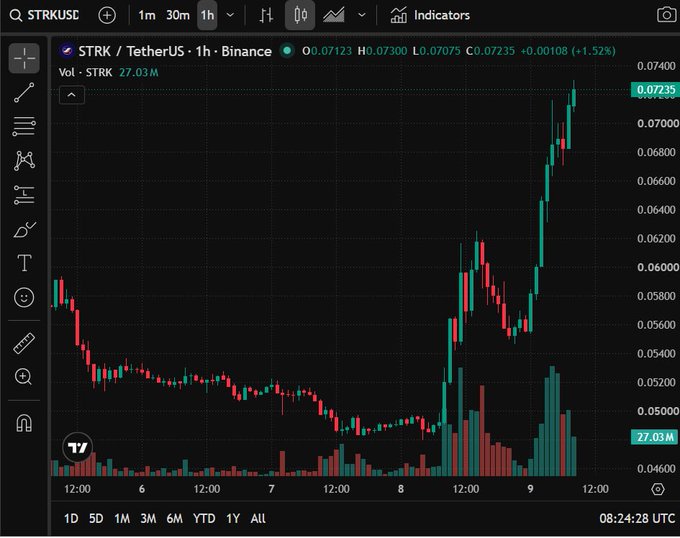Add symbol with plus circle icon
The width and height of the screenshot is (680, 538).
pyautogui.click(x=107, y=16)
